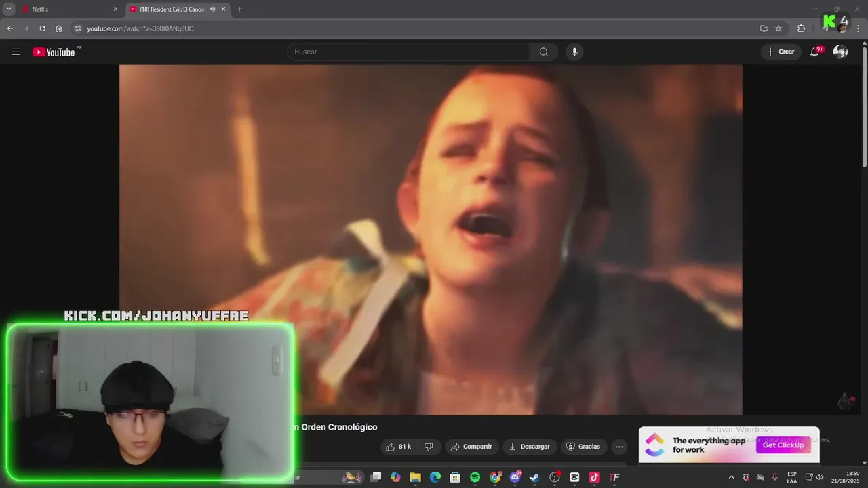Open the YouTube hamburger guide menu
868x488 pixels.
(16, 52)
